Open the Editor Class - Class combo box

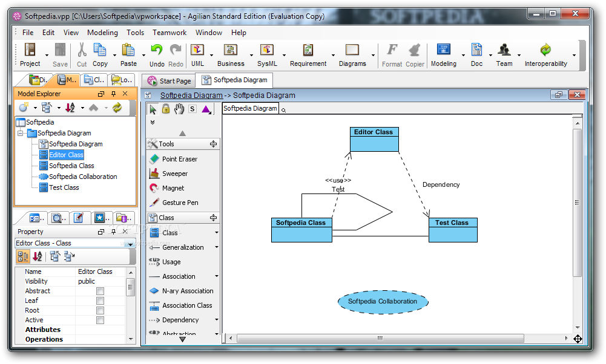coord(75,243)
